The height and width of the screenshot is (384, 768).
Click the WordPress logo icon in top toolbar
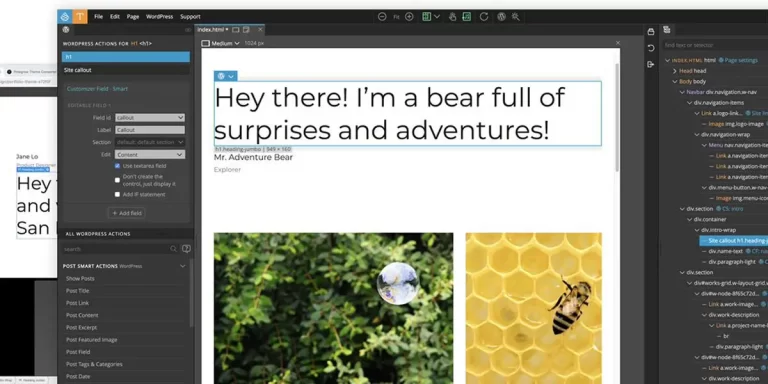tap(501, 17)
